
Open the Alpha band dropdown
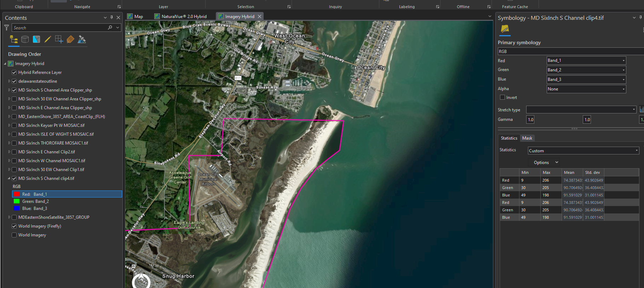click(586, 89)
